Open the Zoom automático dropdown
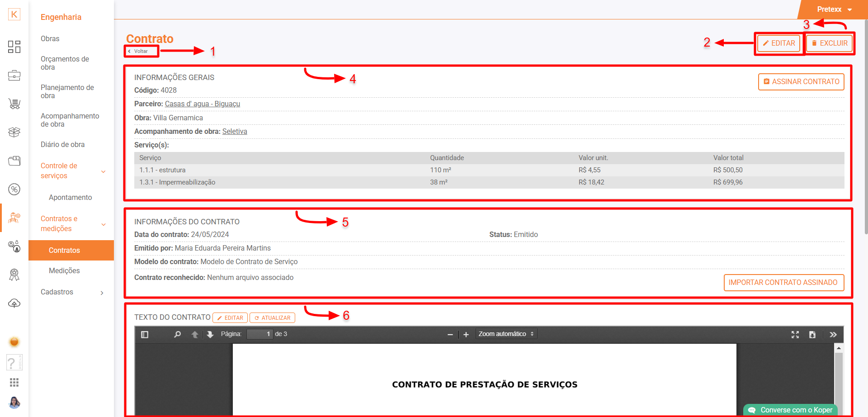Image resolution: width=868 pixels, height=417 pixels. (506, 334)
